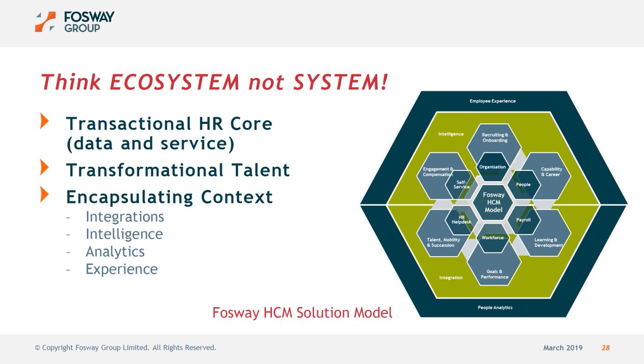Select the 'Transactional HR Core' text
This screenshot has width=644, height=364.
click(169, 123)
